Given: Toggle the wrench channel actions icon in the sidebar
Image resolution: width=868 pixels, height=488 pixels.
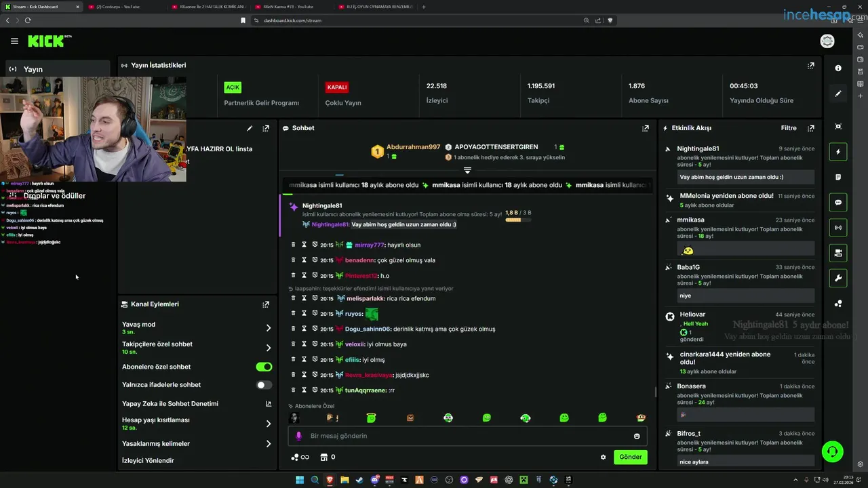Looking at the screenshot, I should pos(838,278).
